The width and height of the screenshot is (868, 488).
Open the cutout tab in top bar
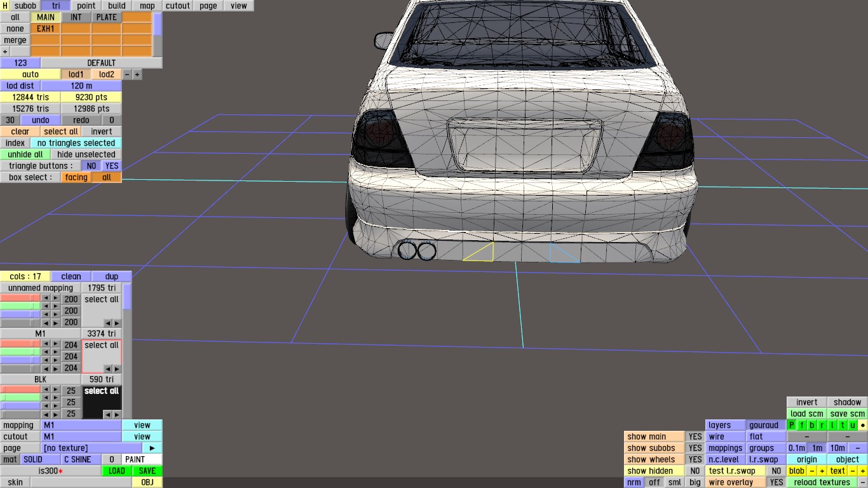click(178, 6)
